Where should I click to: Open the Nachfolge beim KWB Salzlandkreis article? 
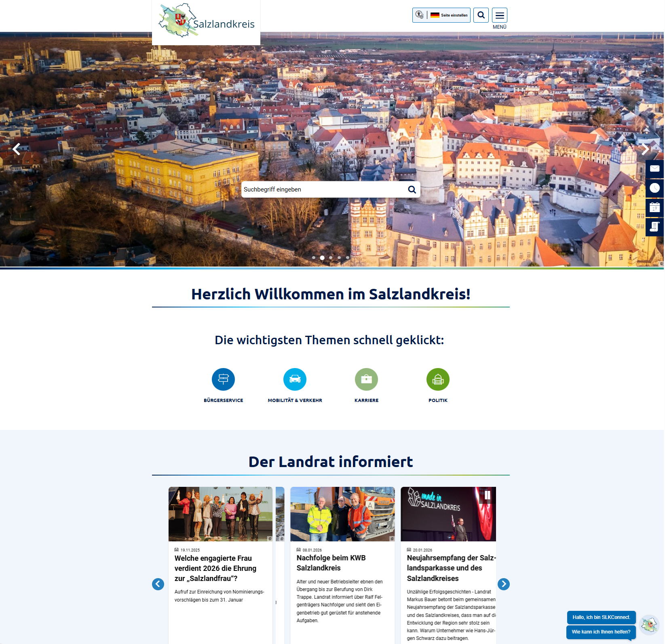pyautogui.click(x=331, y=563)
